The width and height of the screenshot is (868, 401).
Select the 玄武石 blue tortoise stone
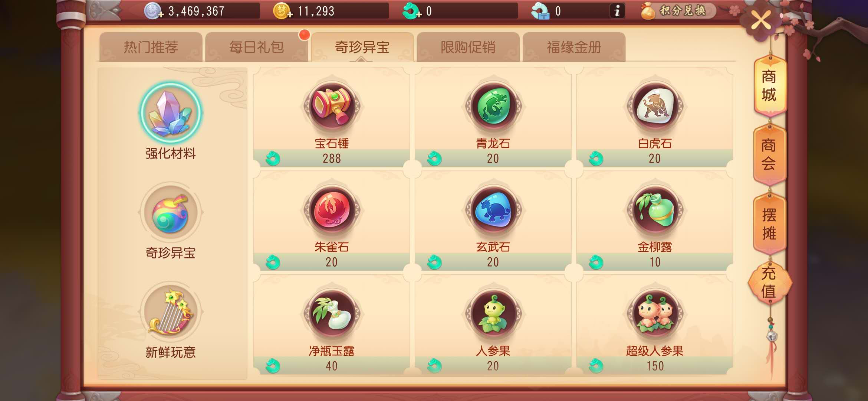[x=493, y=221]
